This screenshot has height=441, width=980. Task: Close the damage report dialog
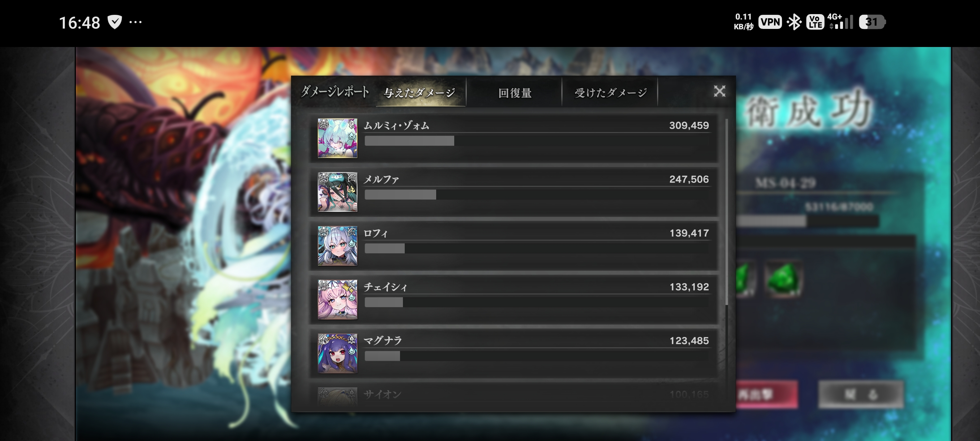point(719,91)
